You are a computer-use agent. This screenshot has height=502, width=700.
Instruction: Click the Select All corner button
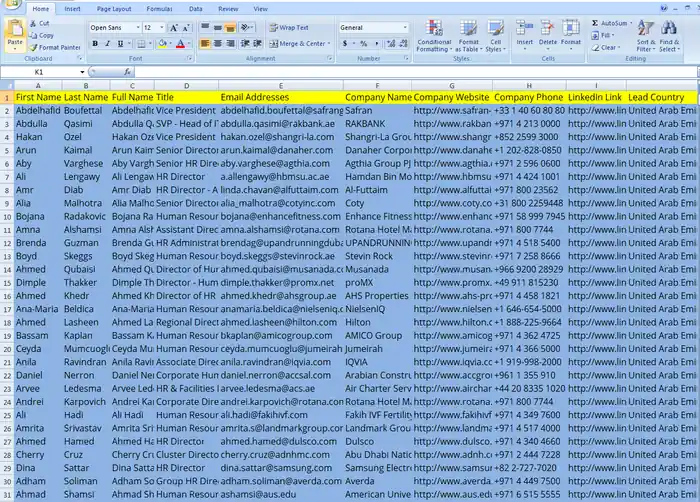pos(7,85)
